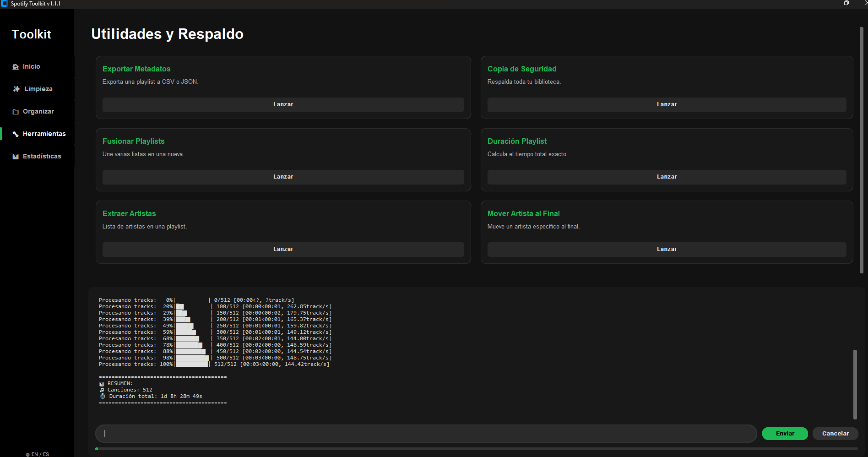This screenshot has width=868, height=457.
Task: Launch Fusionar Playlists tool
Action: pyautogui.click(x=283, y=177)
